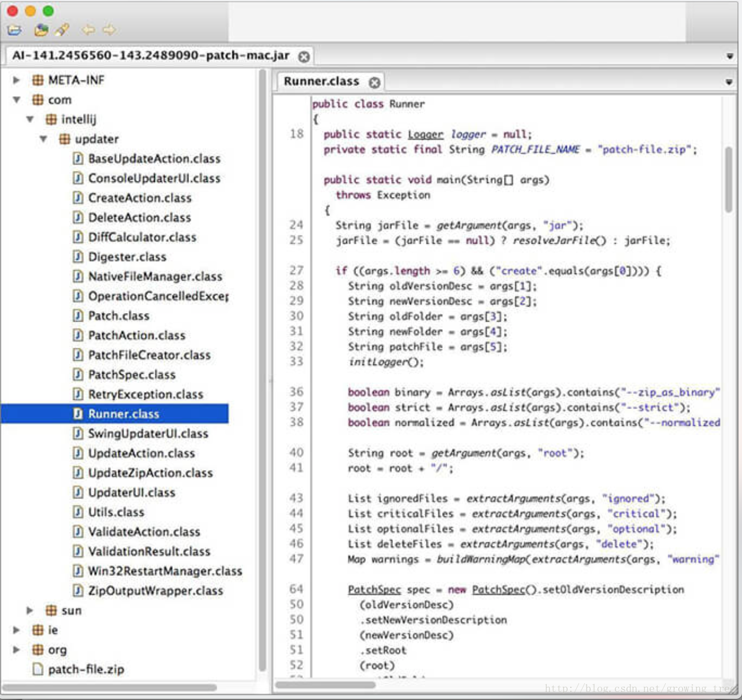Click the initLogger() call in code

[385, 362]
